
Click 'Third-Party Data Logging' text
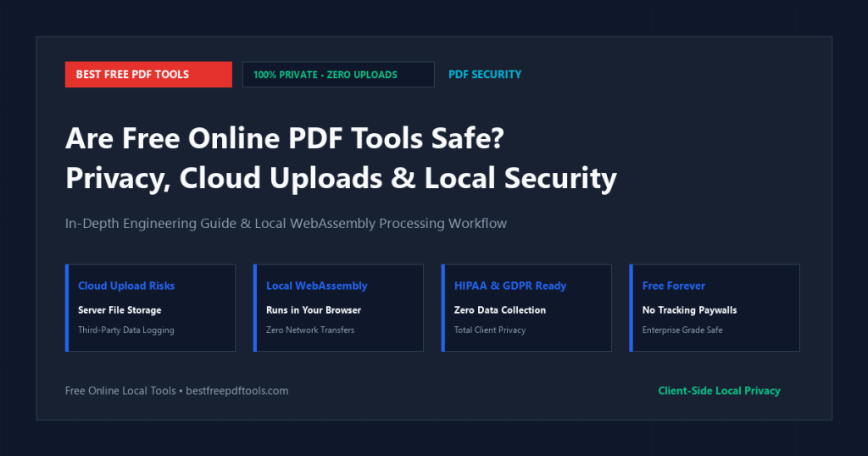[126, 330]
